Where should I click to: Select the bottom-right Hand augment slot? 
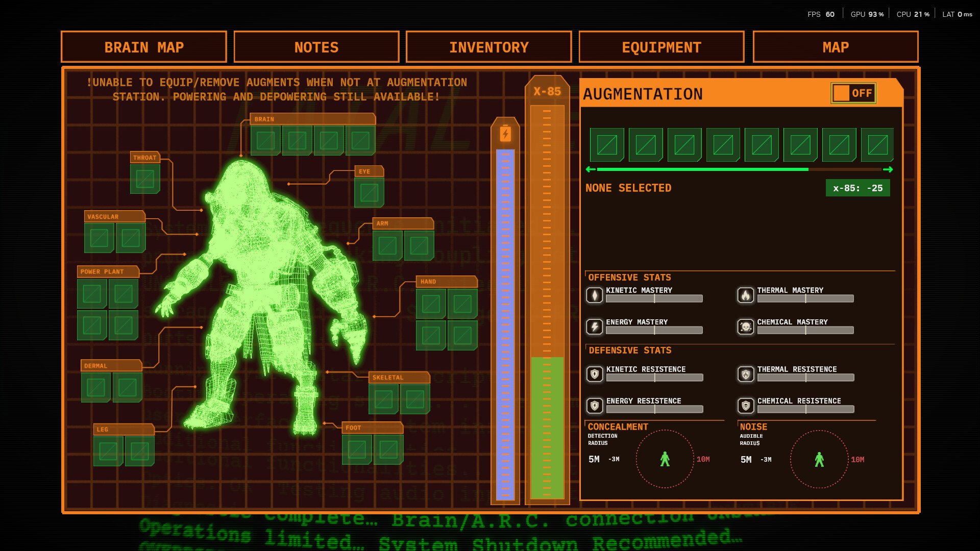[x=462, y=335]
